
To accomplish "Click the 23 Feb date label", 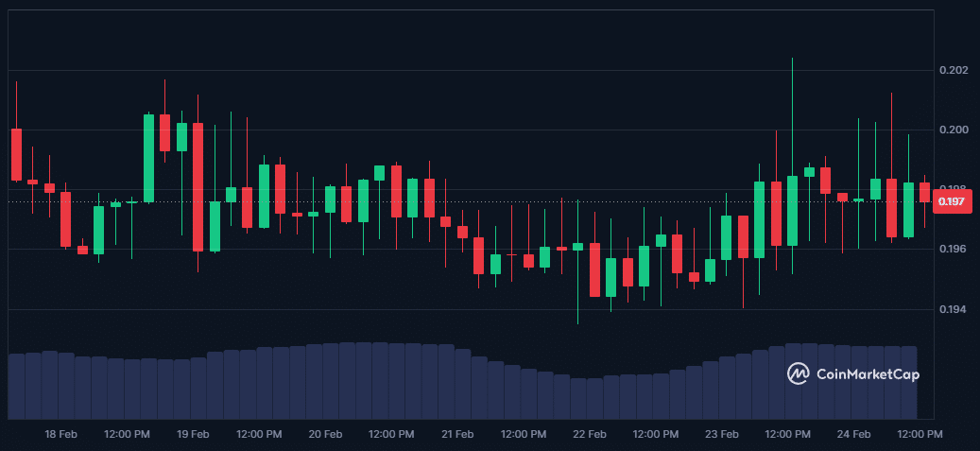I will click(722, 434).
